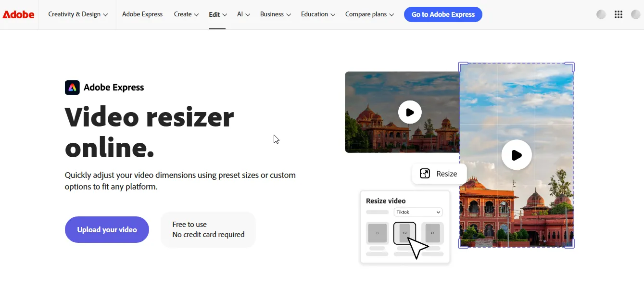Select the third aspect ratio thumbnail

(x=432, y=233)
